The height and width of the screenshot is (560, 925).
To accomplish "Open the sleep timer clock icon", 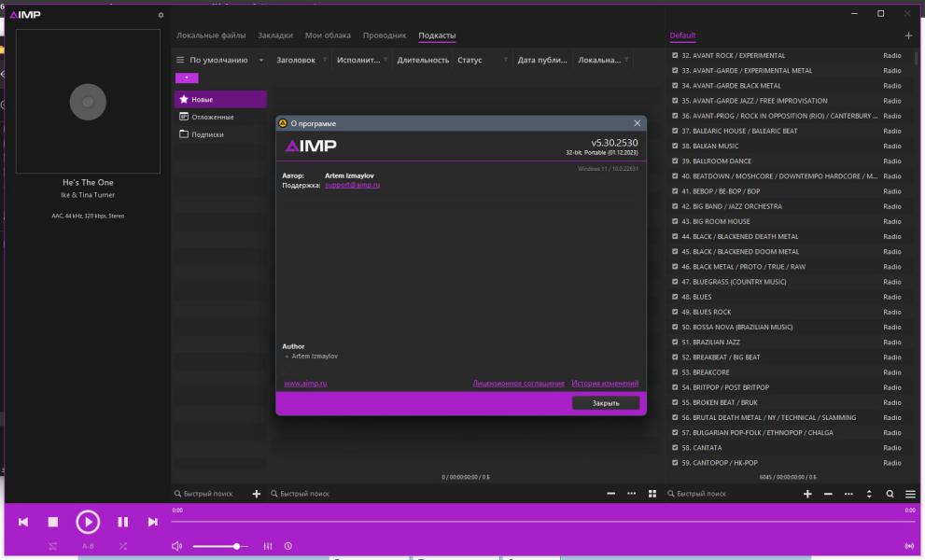I will [288, 546].
